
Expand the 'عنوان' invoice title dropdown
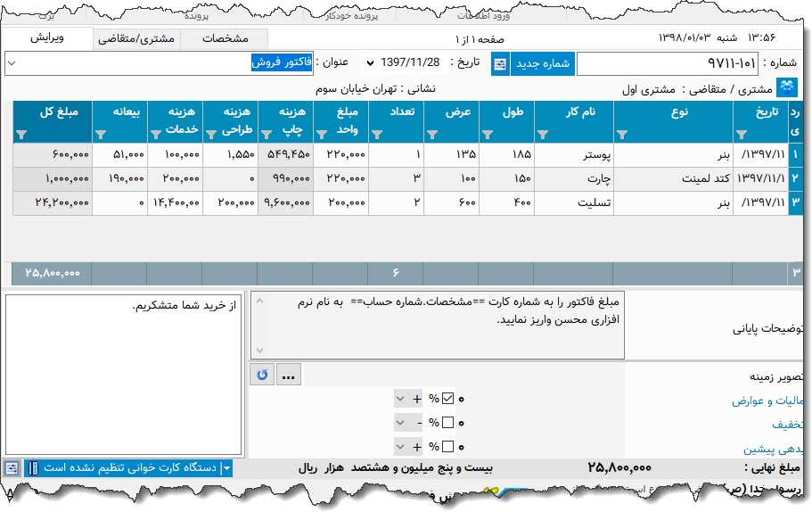(12, 64)
